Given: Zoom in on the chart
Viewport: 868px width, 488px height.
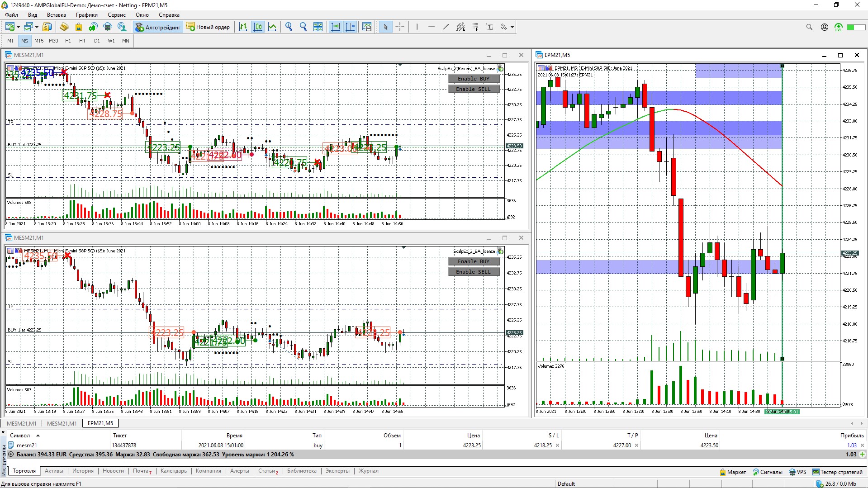Looking at the screenshot, I should click(x=289, y=27).
